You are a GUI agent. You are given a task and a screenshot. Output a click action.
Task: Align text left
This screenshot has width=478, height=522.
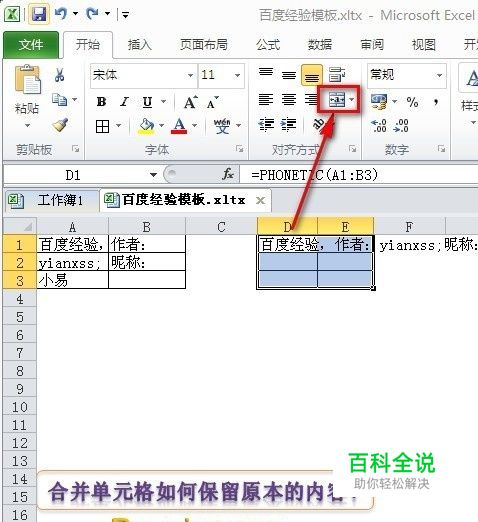266,100
